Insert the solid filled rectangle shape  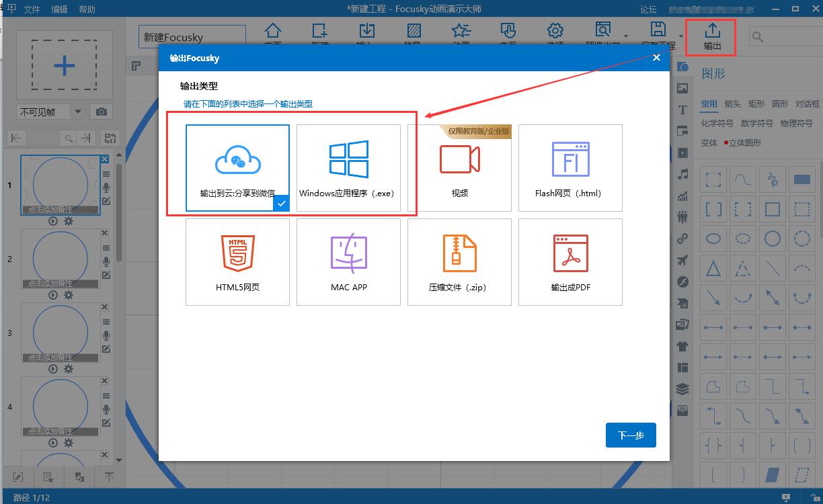pos(801,179)
